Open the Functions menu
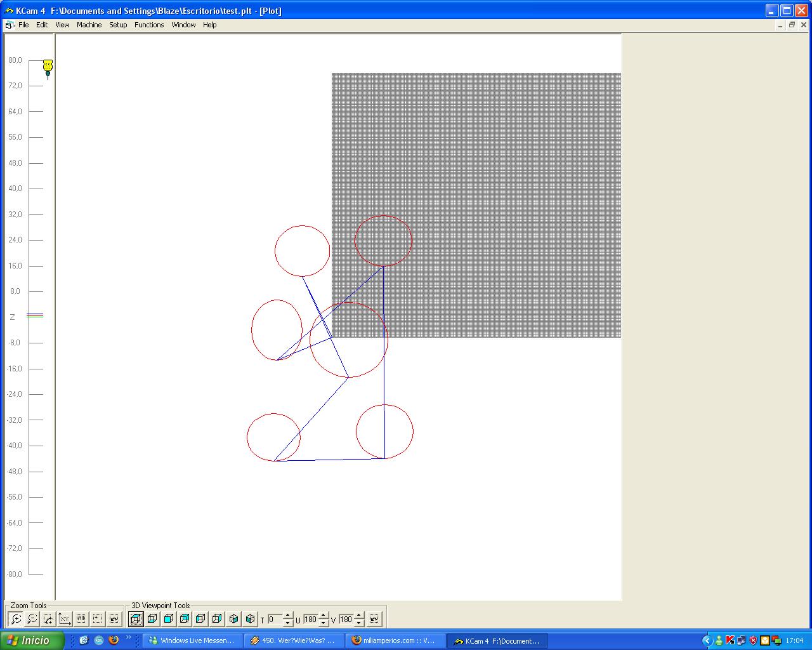Screen dimensions: 812x650 (x=149, y=25)
